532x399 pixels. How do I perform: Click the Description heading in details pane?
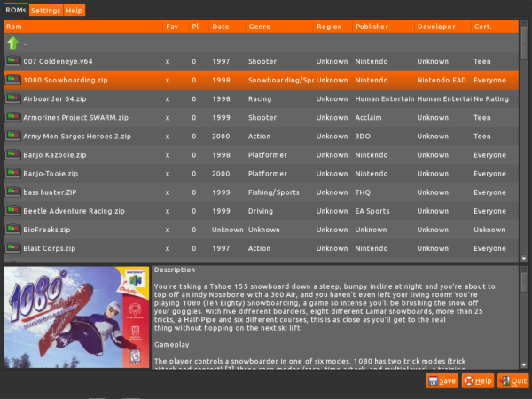[x=175, y=270]
